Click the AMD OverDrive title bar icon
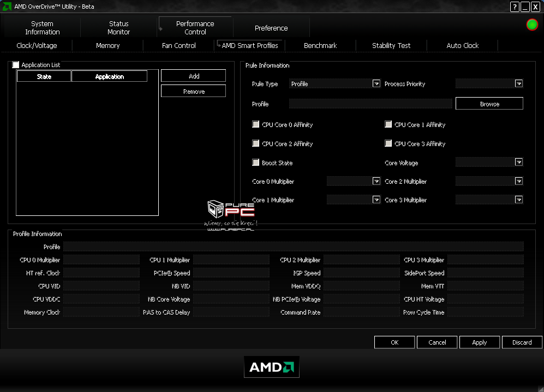544x392 pixels. (7, 6)
